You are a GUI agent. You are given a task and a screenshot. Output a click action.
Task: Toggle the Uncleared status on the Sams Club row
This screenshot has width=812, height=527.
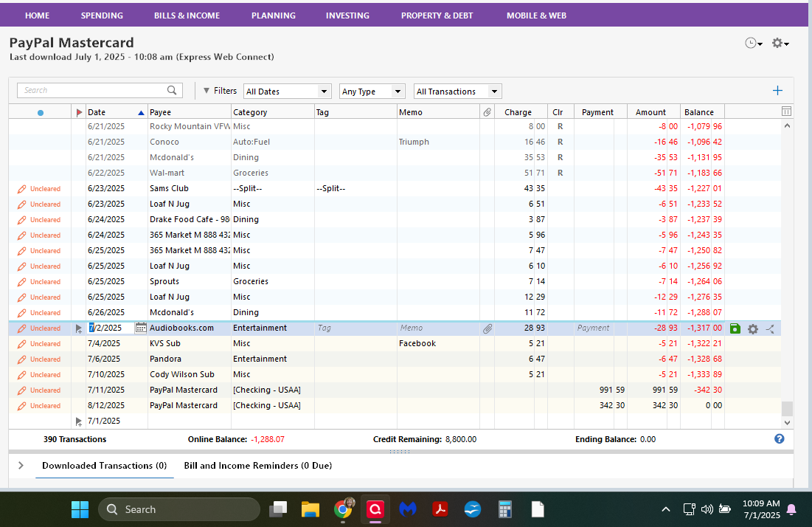point(40,189)
